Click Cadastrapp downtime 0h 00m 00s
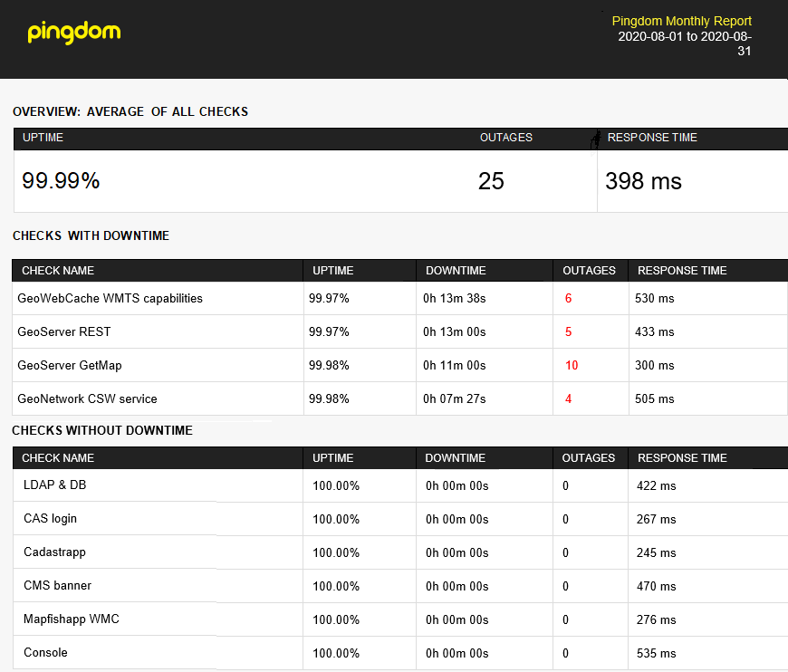This screenshot has height=672, width=788. [456, 552]
